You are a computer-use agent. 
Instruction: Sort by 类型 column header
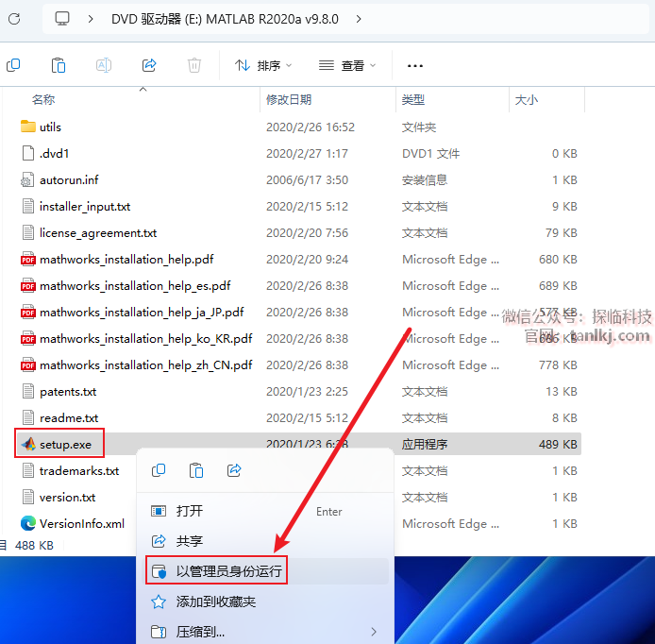413,99
